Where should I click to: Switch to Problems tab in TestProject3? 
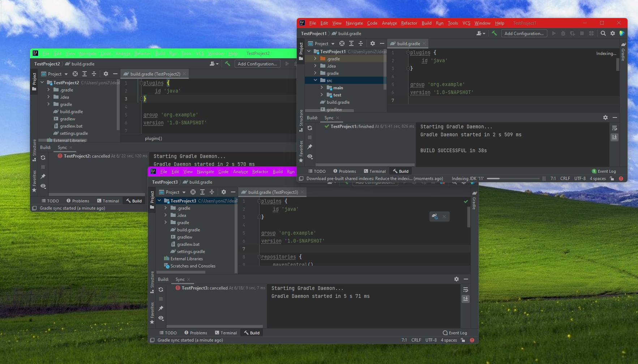click(196, 333)
